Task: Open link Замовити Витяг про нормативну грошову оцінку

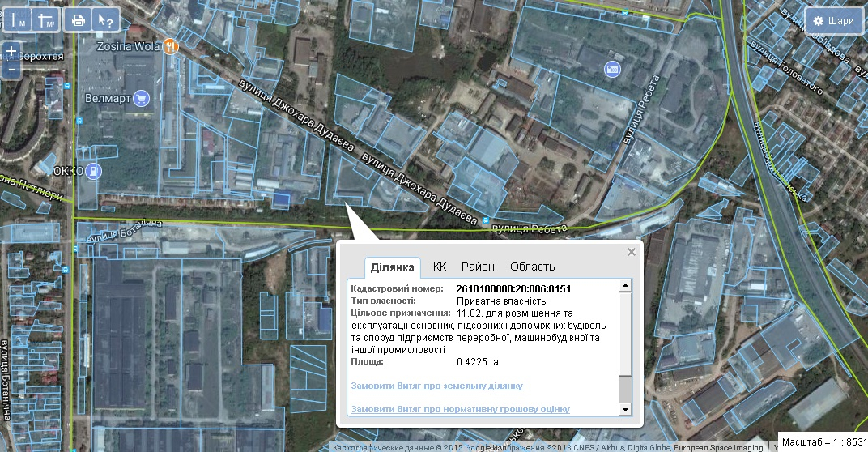Action: tap(461, 409)
